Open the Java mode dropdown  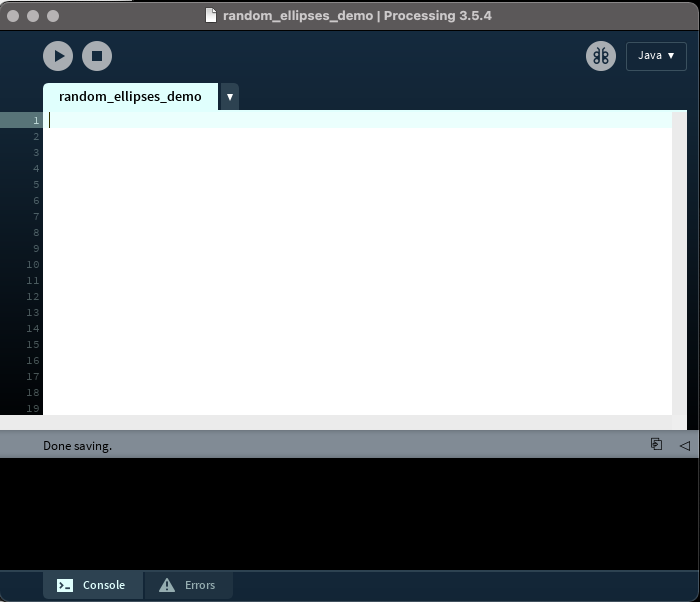[x=656, y=56]
